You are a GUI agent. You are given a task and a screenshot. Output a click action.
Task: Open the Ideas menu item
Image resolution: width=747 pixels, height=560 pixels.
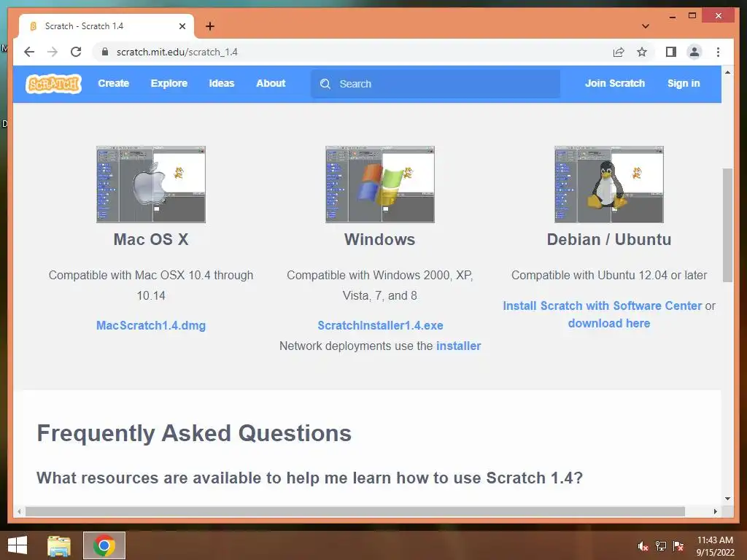click(222, 83)
